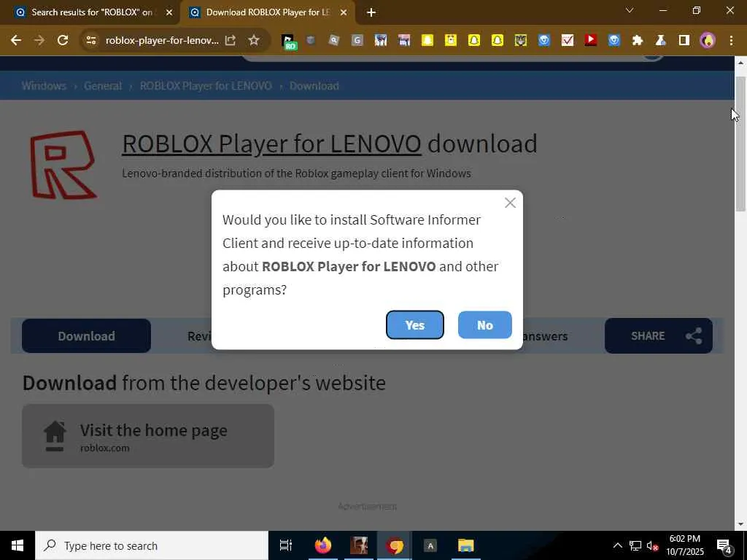Show hidden system tray icons

(x=617, y=545)
